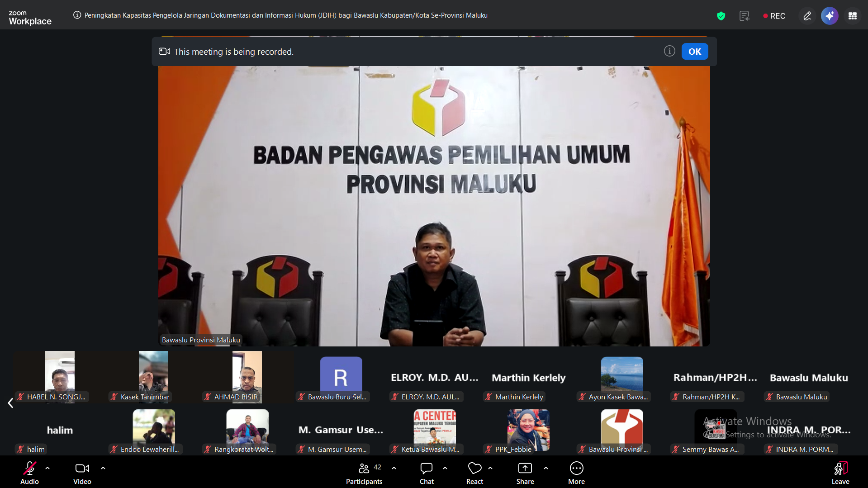Expand audio options arrow next to Audio
The width and height of the screenshot is (868, 488).
47,468
